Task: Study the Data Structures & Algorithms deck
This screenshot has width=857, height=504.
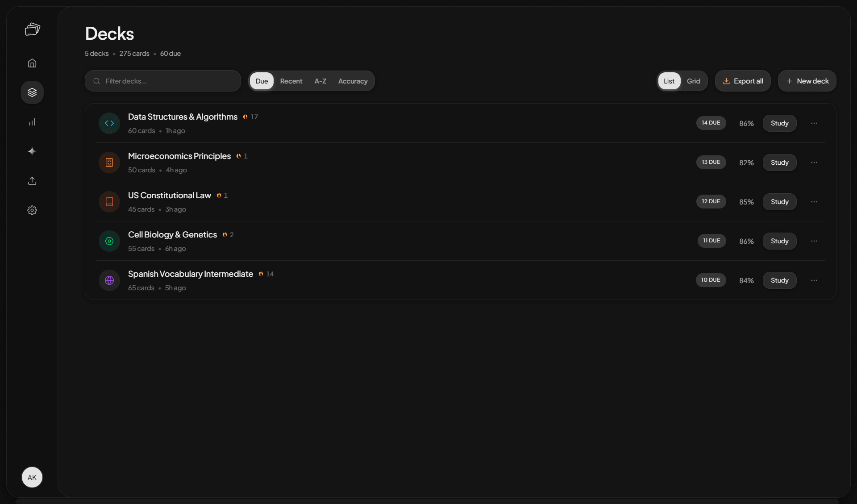Action: point(779,123)
